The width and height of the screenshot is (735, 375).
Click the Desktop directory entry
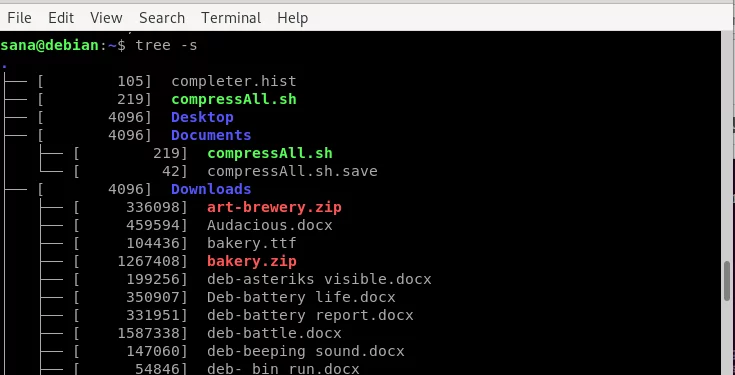pos(202,117)
